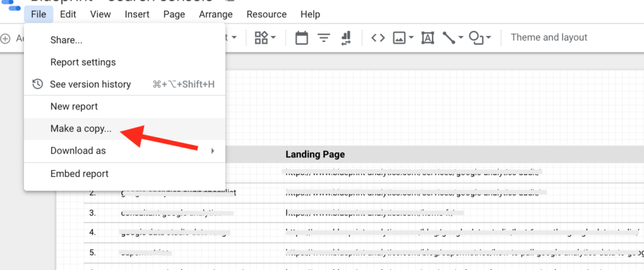Choose Embed report option
The height and width of the screenshot is (270, 644).
[79, 174]
